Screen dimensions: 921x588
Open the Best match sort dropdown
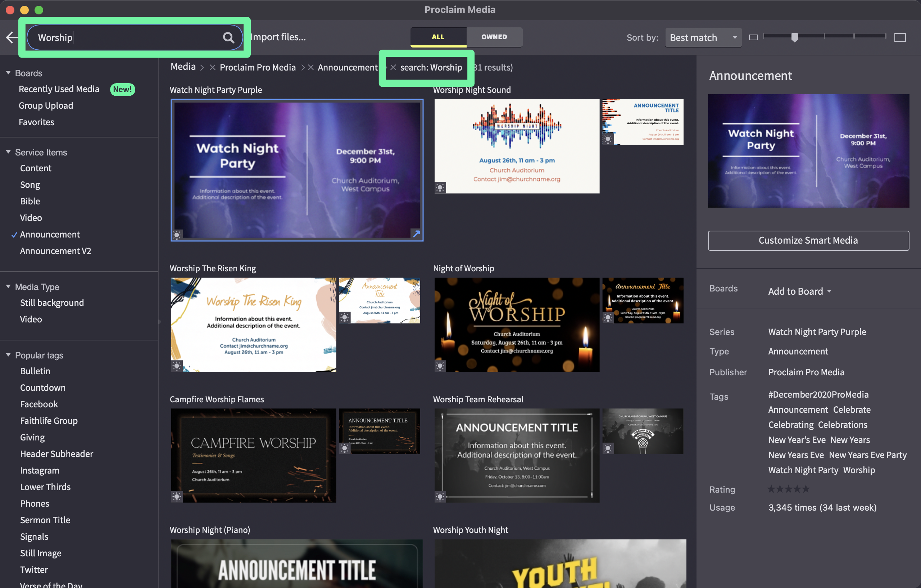[703, 37]
